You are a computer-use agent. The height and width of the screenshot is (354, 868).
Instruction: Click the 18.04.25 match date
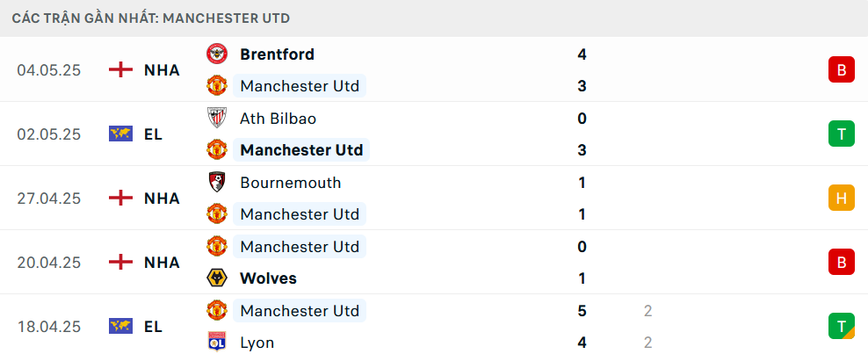pyautogui.click(x=48, y=327)
